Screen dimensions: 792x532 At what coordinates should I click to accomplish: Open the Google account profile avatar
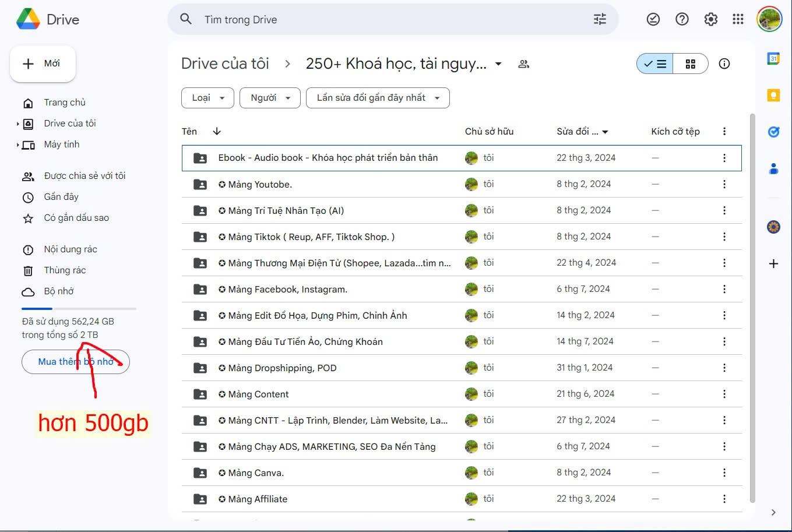pyautogui.click(x=769, y=19)
